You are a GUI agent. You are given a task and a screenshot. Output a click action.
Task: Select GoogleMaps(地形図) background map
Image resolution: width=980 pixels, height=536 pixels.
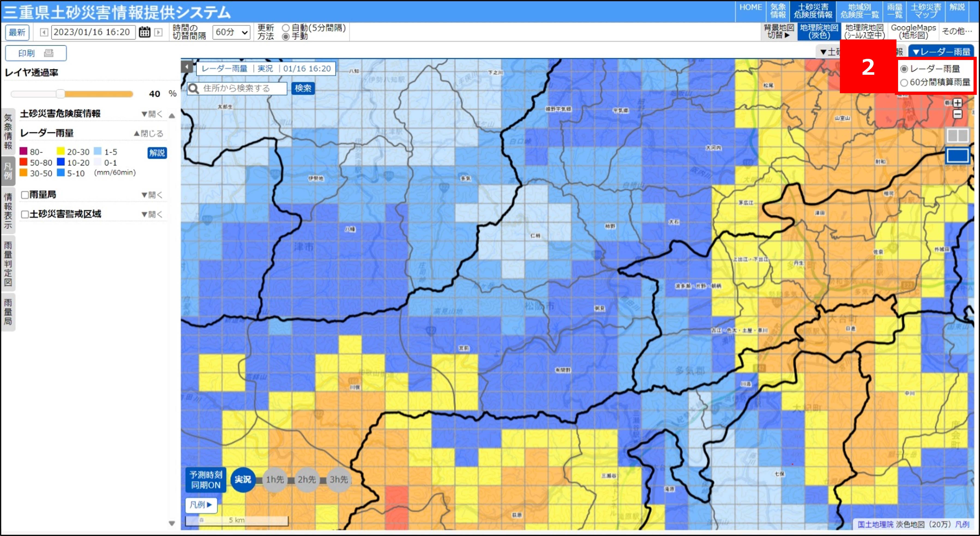tap(913, 32)
